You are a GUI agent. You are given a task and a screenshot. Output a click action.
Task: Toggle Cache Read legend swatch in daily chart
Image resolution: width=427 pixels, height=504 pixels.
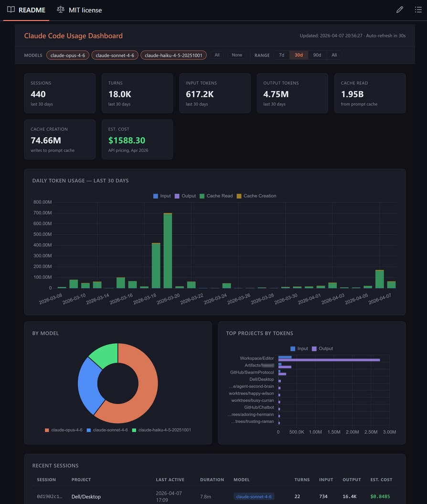point(203,196)
